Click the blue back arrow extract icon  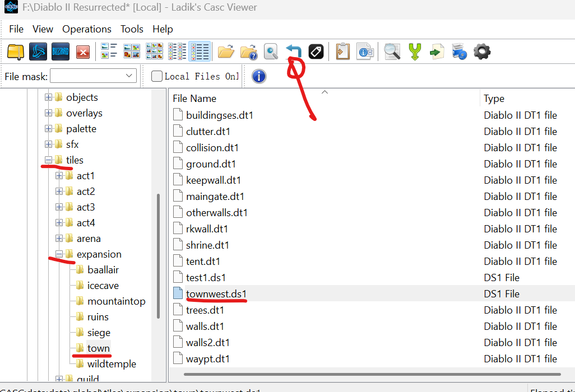(293, 52)
